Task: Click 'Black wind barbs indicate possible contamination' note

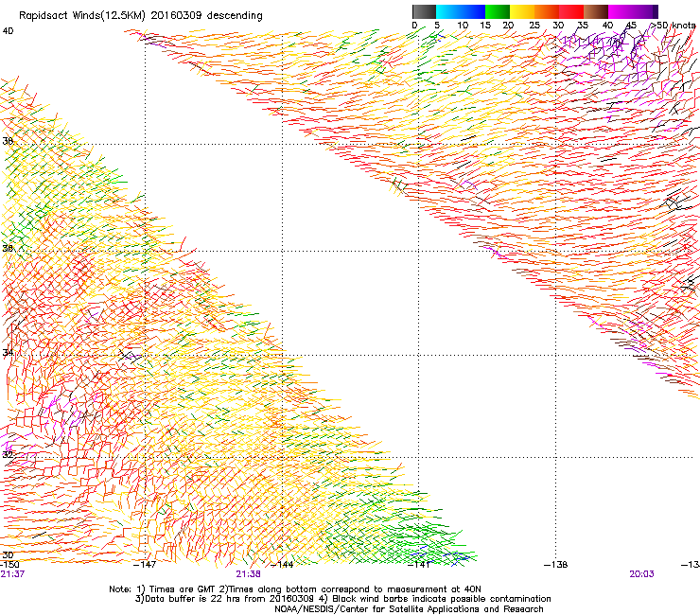Action: click(442, 599)
